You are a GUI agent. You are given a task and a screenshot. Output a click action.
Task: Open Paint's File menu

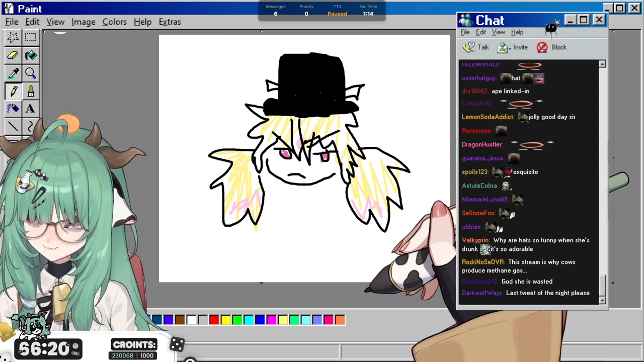pyautogui.click(x=12, y=22)
